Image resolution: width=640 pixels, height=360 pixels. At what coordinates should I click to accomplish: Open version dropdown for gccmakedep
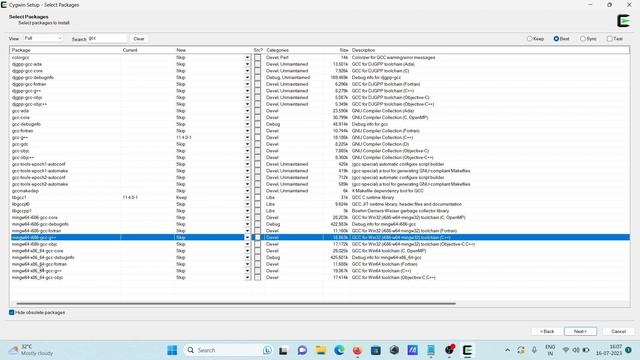(247, 191)
